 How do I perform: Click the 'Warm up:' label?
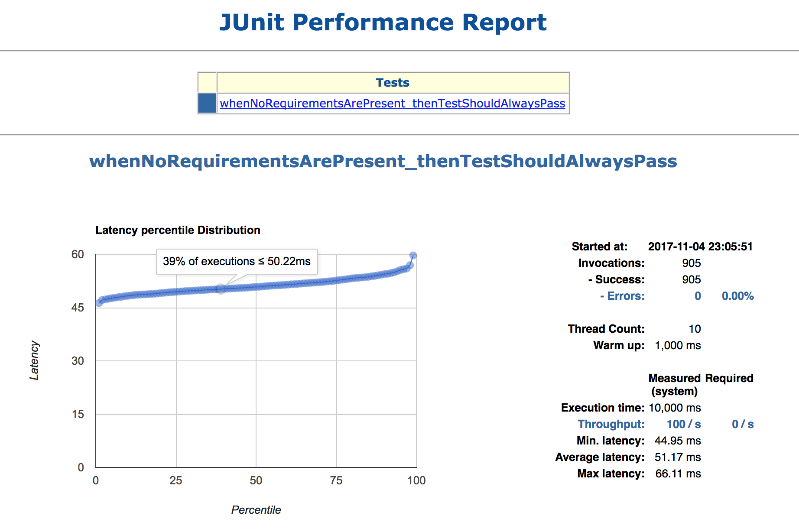point(619,345)
